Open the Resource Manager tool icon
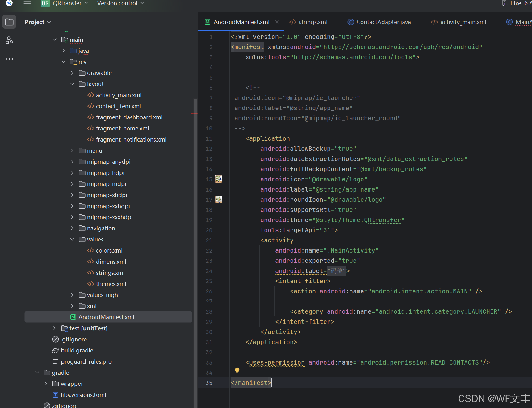 tap(9, 40)
